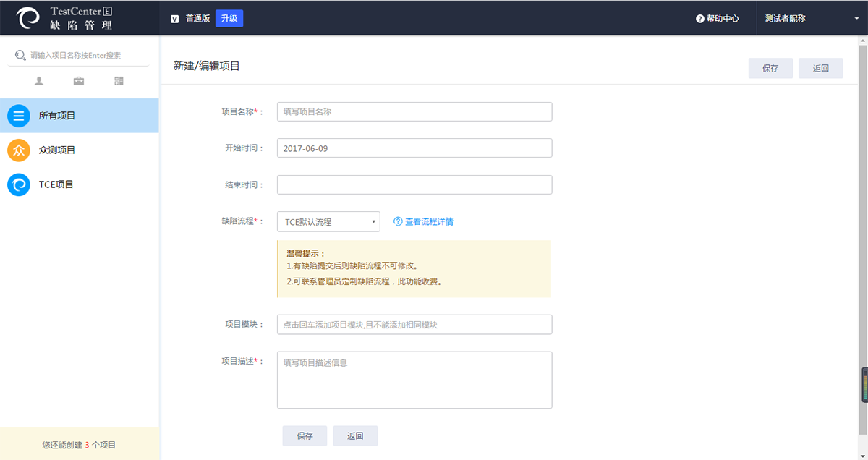Click the blue 升级 upgrade button
Viewport: 868px width, 460px height.
(x=229, y=18)
